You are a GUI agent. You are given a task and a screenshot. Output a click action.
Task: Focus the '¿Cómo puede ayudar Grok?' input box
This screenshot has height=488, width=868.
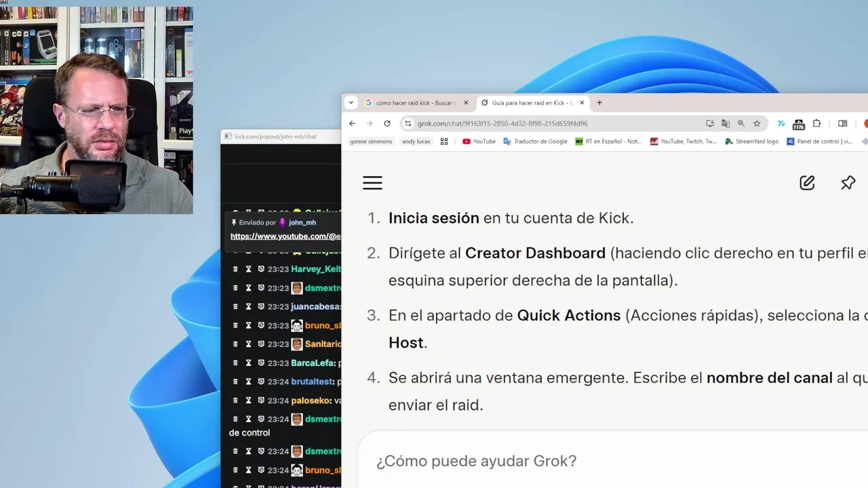[x=612, y=461]
